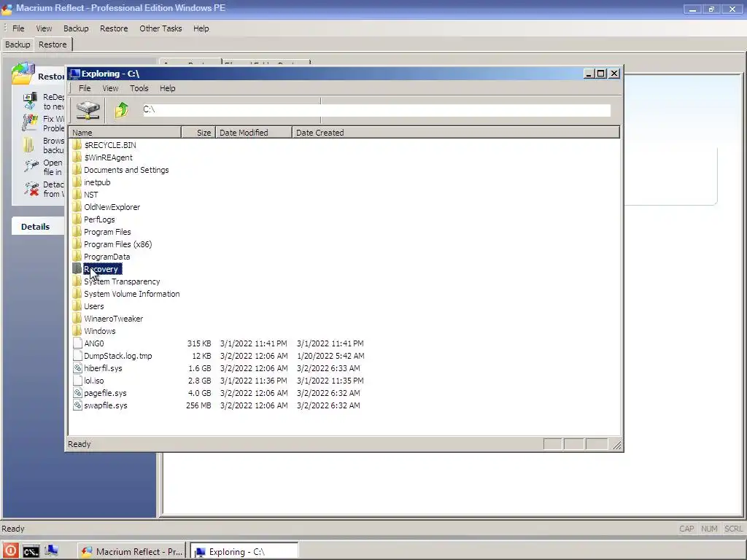Open Tools menu in Exploring window
747x560 pixels.
point(139,88)
